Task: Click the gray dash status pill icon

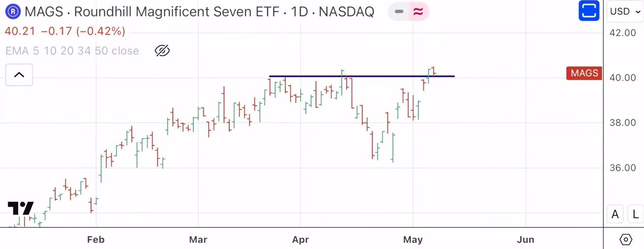Action: click(399, 11)
